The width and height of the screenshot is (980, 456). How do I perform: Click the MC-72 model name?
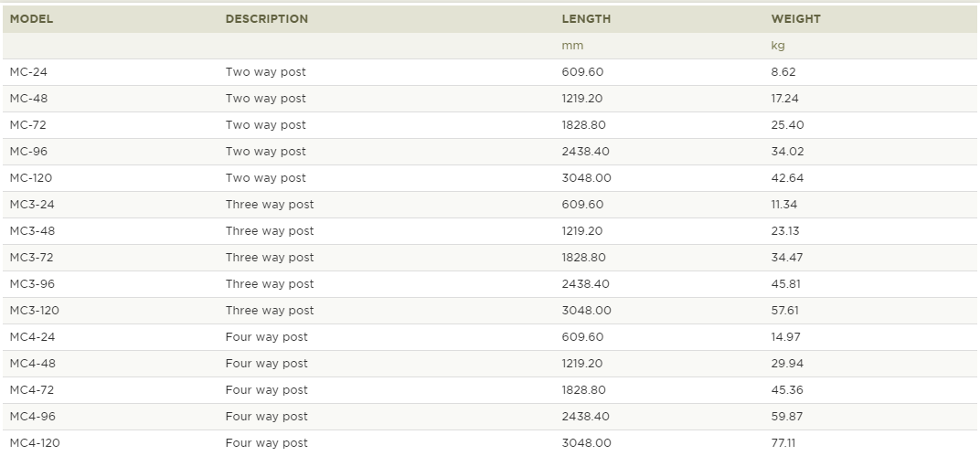[x=28, y=125]
